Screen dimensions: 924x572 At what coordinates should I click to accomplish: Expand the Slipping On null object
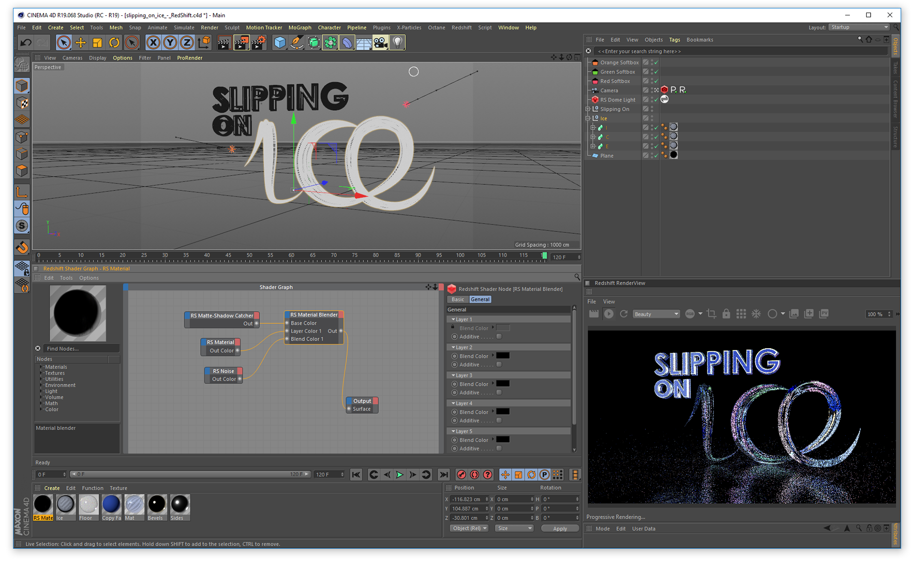click(x=588, y=109)
